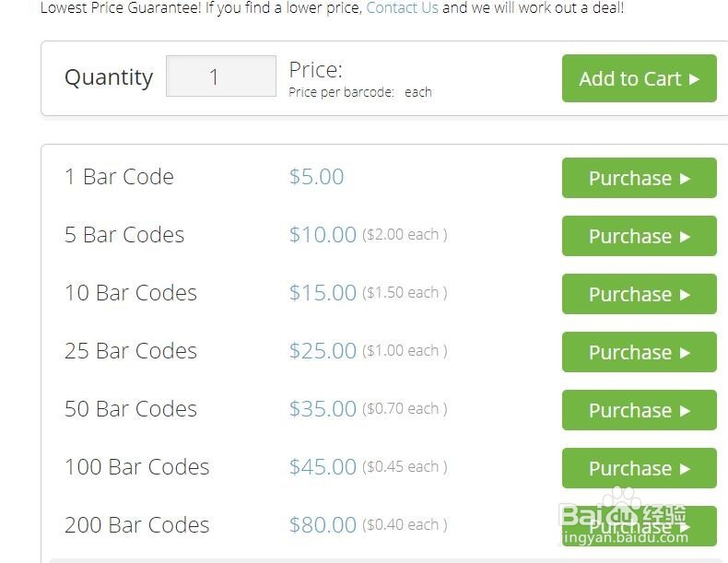
Task: Purchase the 10 Bar Codes package
Action: pos(639,294)
